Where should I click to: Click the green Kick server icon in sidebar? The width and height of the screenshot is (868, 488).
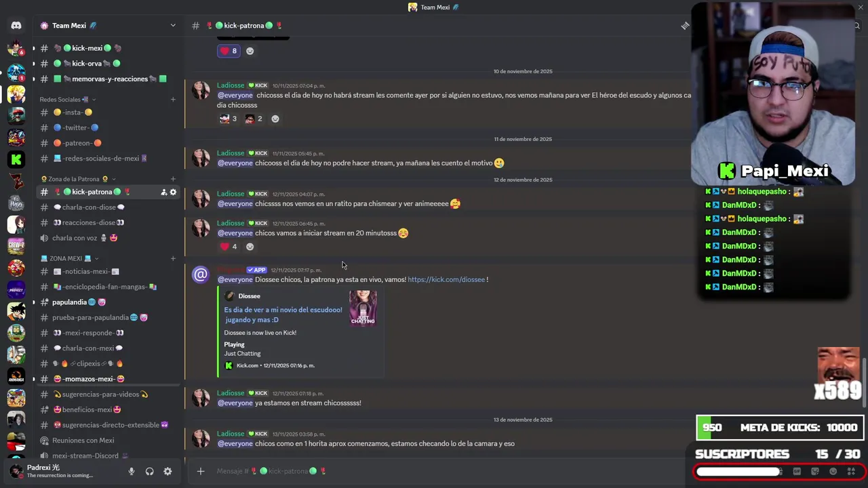[x=16, y=159]
